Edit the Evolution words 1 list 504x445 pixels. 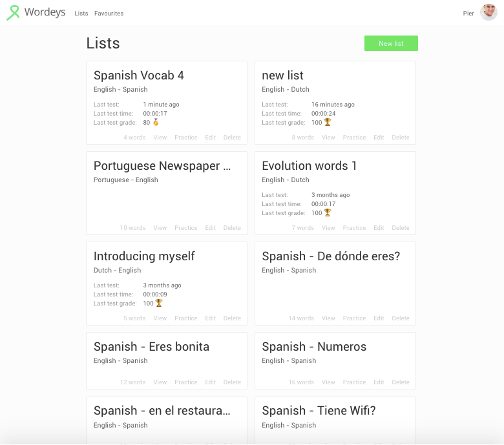pyautogui.click(x=379, y=227)
